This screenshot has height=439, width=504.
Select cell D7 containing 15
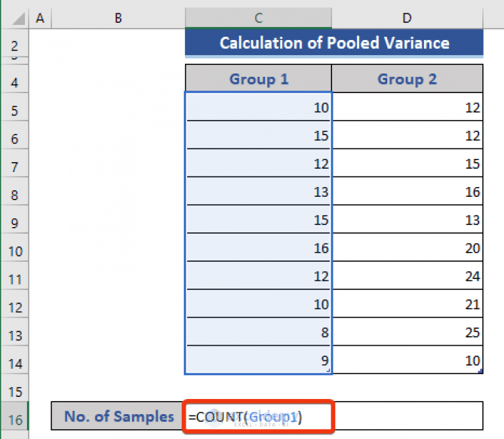(x=408, y=163)
